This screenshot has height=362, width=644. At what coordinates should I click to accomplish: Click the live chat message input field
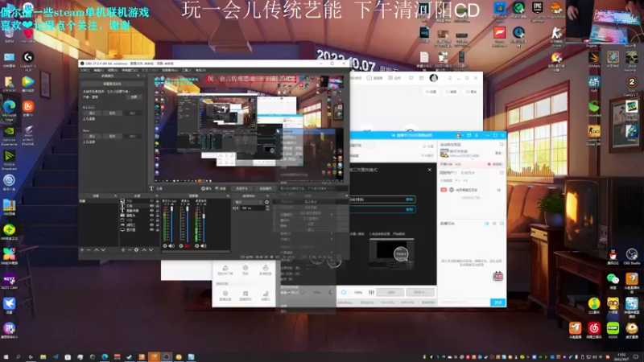tap(464, 302)
